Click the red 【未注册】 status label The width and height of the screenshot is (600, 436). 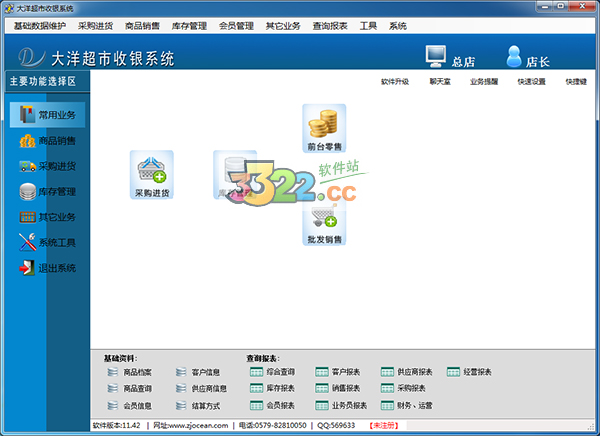[384, 425]
